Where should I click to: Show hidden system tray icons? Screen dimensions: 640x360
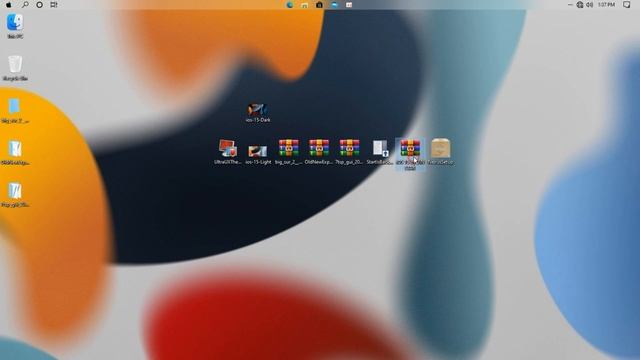570,4
